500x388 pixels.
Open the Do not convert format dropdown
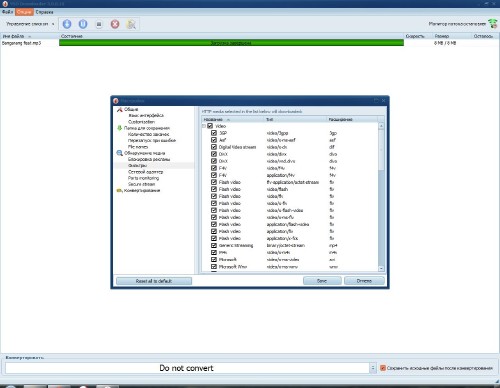(373, 368)
